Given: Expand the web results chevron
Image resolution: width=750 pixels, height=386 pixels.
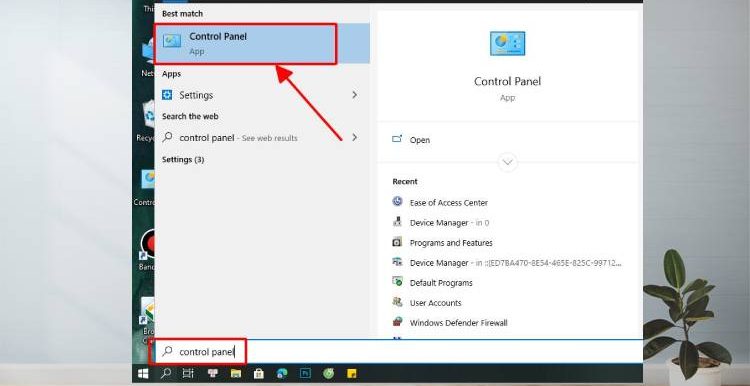Looking at the screenshot, I should tap(354, 137).
